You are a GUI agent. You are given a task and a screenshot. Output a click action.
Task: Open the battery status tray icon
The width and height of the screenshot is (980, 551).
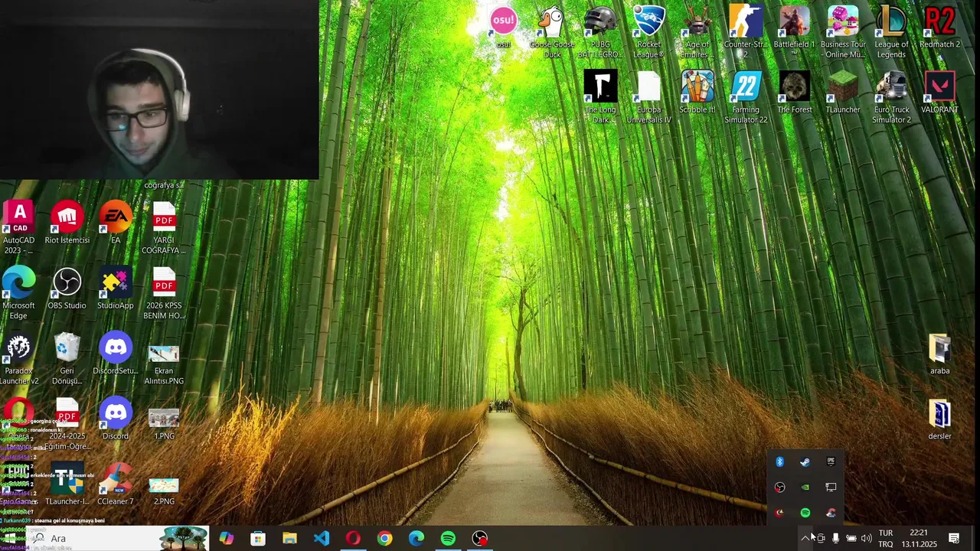[x=851, y=539]
